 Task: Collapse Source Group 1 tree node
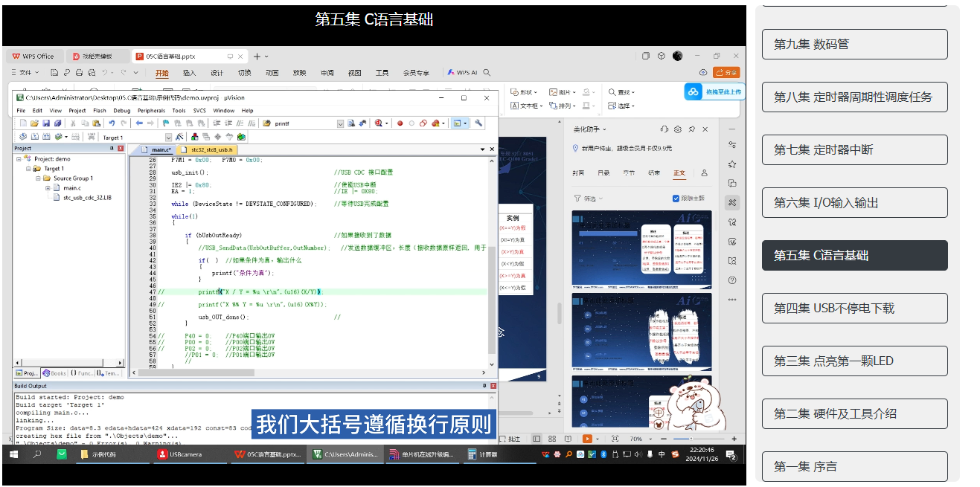click(37, 178)
